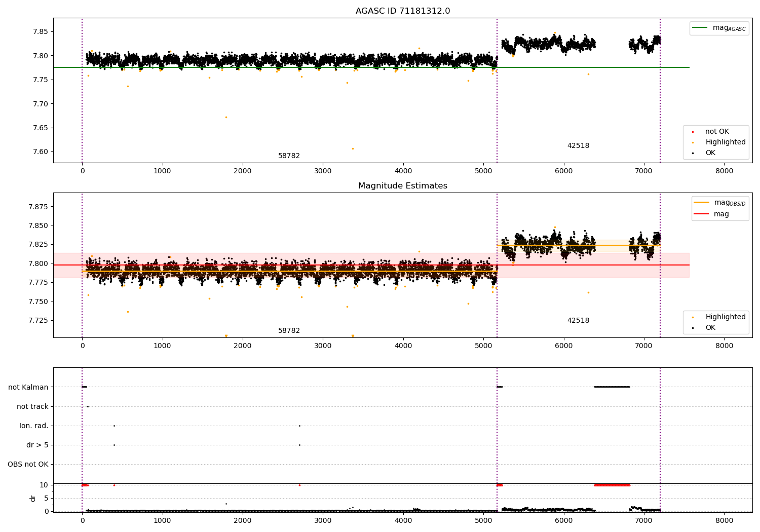Click the 'Ion. rad.' row label

34,426
